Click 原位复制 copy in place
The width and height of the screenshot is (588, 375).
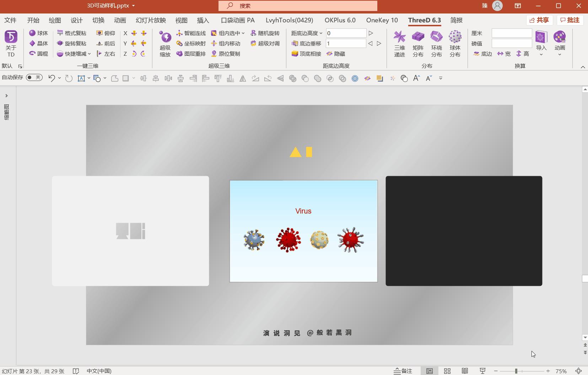coord(226,54)
